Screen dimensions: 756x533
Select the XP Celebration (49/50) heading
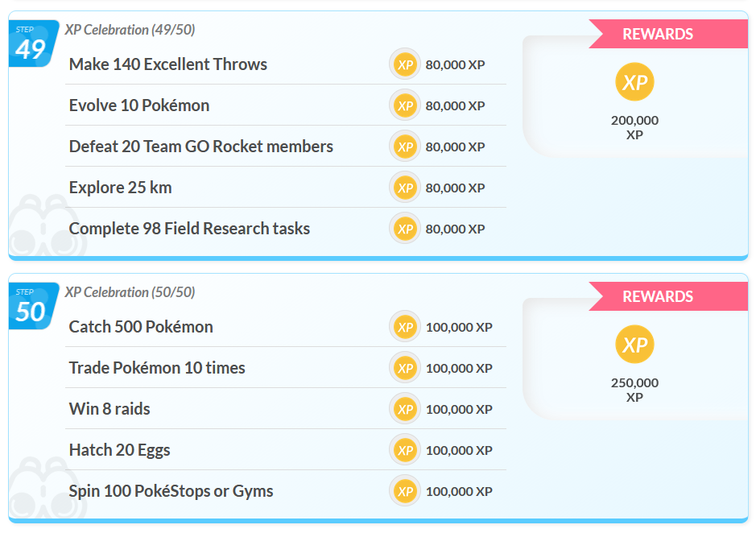(130, 30)
